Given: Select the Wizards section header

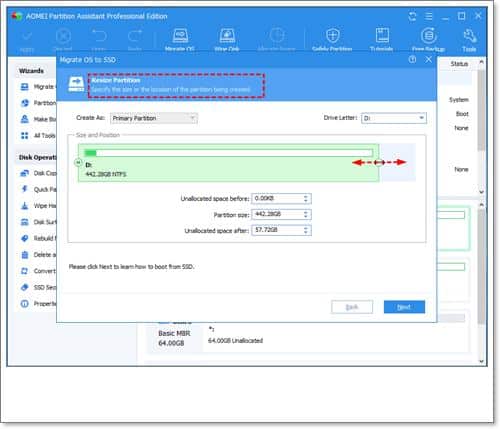Looking at the screenshot, I should point(31,71).
